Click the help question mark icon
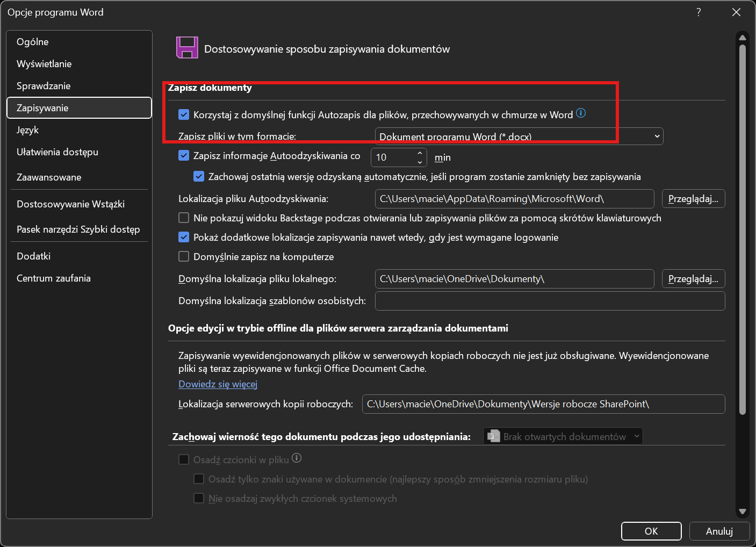The image size is (756, 547). [699, 12]
